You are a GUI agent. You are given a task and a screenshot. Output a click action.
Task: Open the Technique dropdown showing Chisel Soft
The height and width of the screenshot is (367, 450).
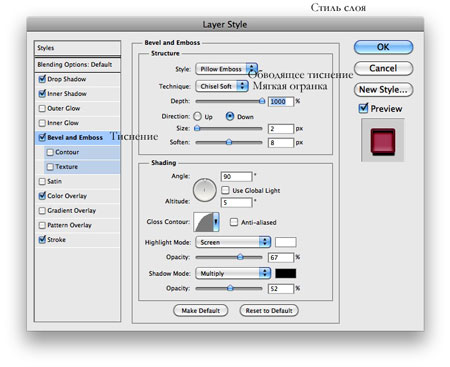[222, 86]
